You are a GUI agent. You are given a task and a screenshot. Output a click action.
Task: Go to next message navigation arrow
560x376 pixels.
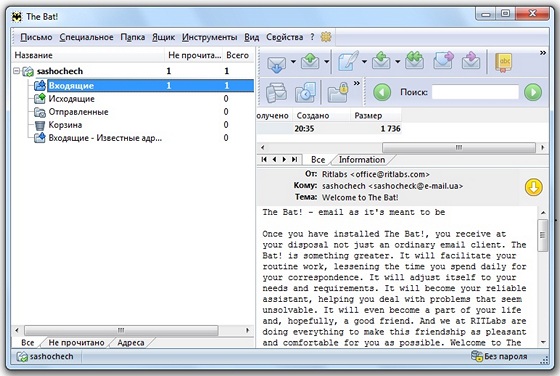click(284, 160)
